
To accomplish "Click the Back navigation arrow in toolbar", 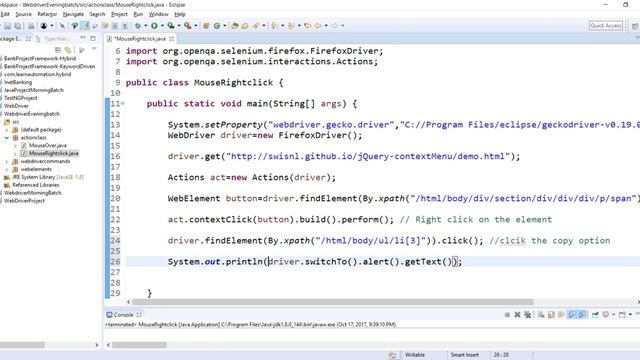I will click(x=318, y=26).
